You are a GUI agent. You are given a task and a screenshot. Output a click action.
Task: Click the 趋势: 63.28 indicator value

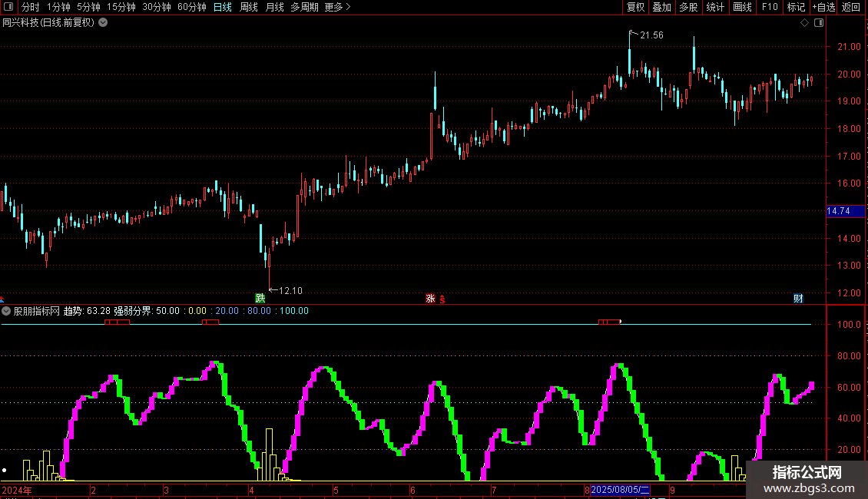87,312
